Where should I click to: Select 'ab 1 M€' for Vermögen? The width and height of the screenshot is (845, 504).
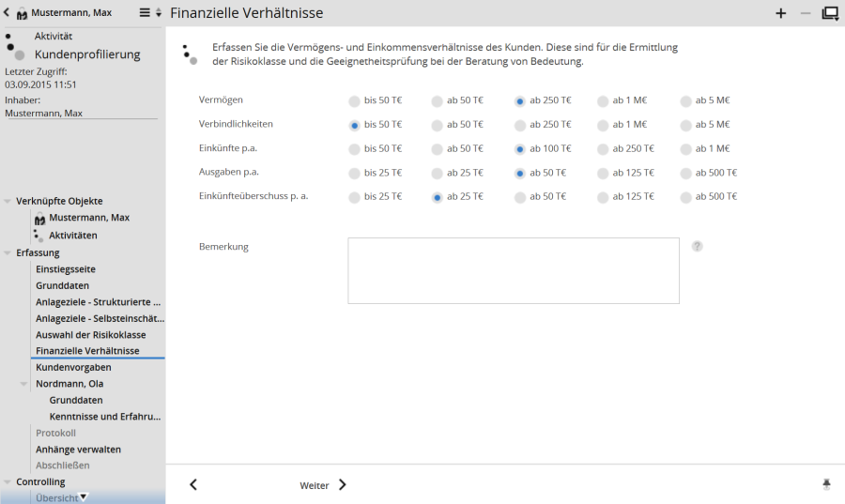[x=603, y=100]
